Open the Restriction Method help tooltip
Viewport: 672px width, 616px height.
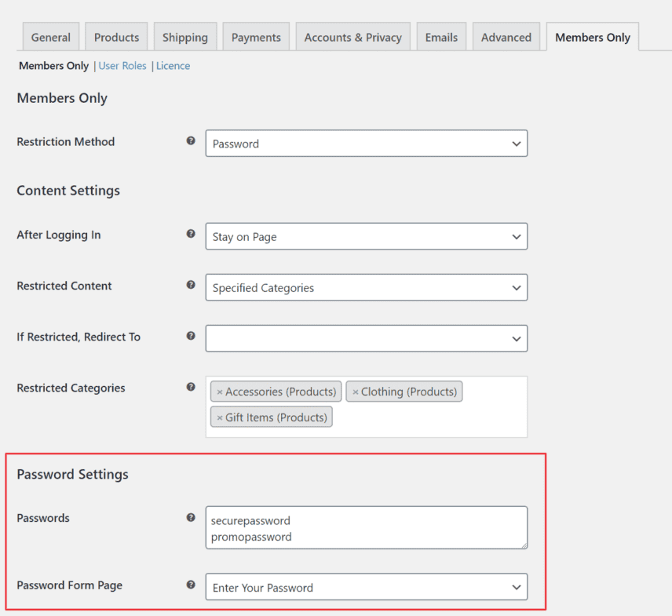pos(191,141)
